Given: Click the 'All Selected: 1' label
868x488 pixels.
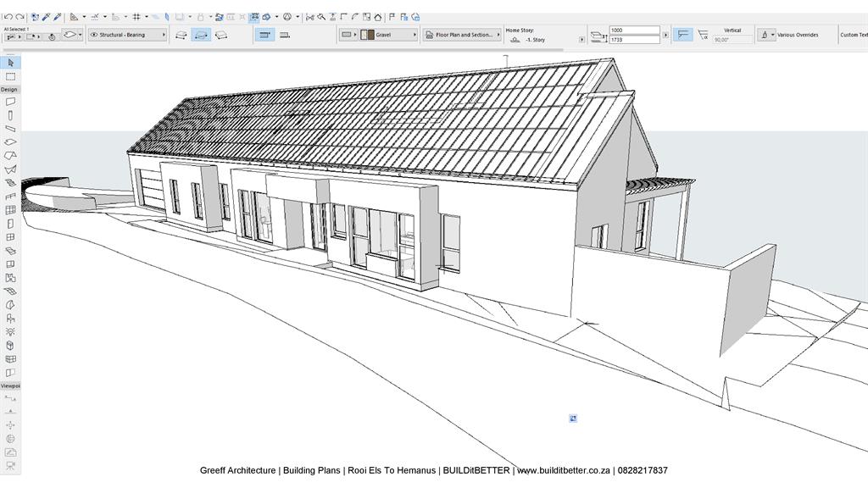Looking at the screenshot, I should (17, 29).
